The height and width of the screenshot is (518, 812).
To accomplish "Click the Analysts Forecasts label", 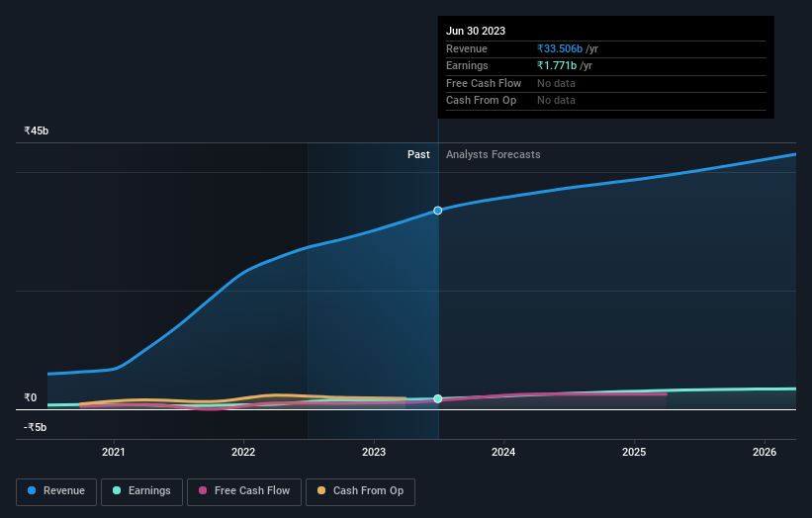I will [x=493, y=155].
